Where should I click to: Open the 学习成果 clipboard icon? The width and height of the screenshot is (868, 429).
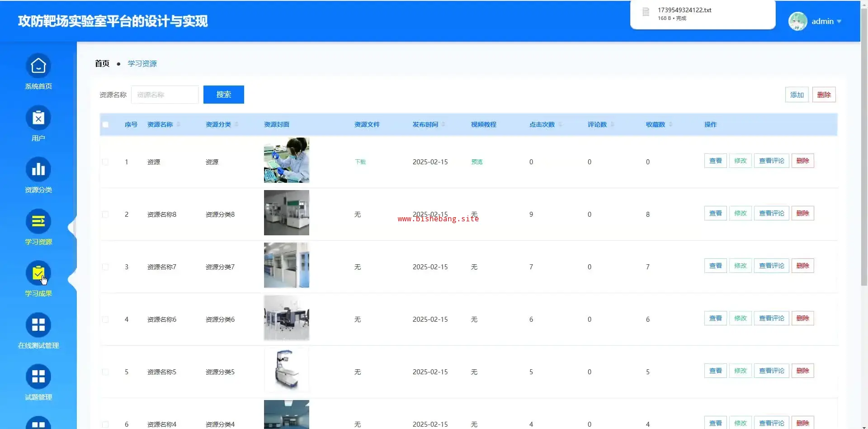(38, 273)
